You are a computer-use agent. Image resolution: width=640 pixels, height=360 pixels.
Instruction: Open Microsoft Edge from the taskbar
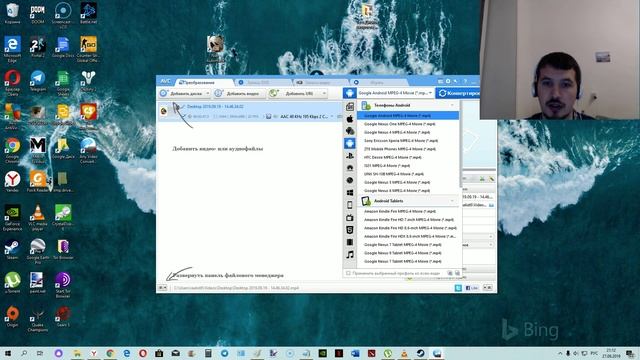(127, 353)
